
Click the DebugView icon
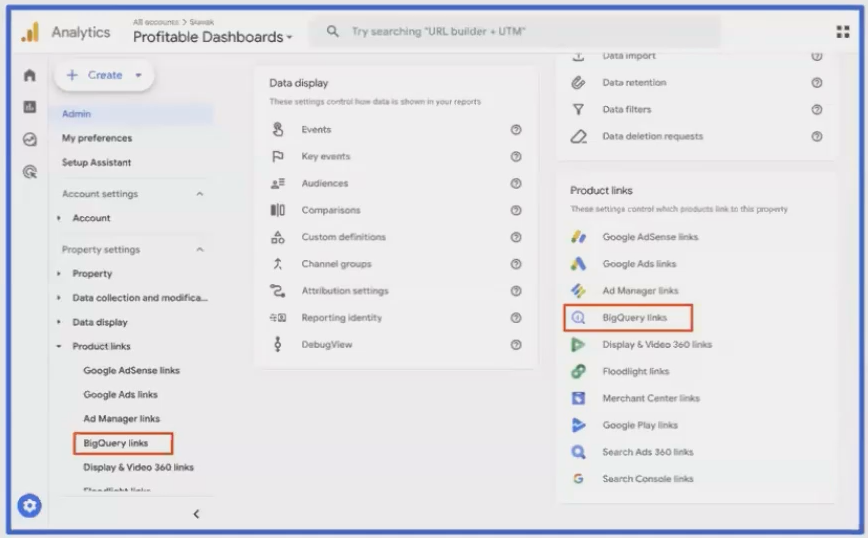(278, 344)
